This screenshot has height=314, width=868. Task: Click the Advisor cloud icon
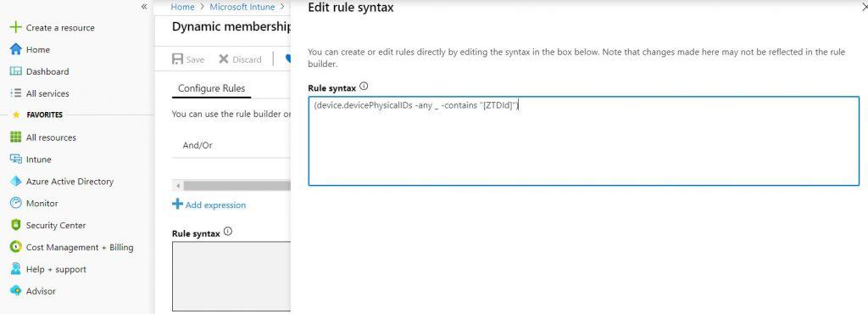click(x=16, y=291)
